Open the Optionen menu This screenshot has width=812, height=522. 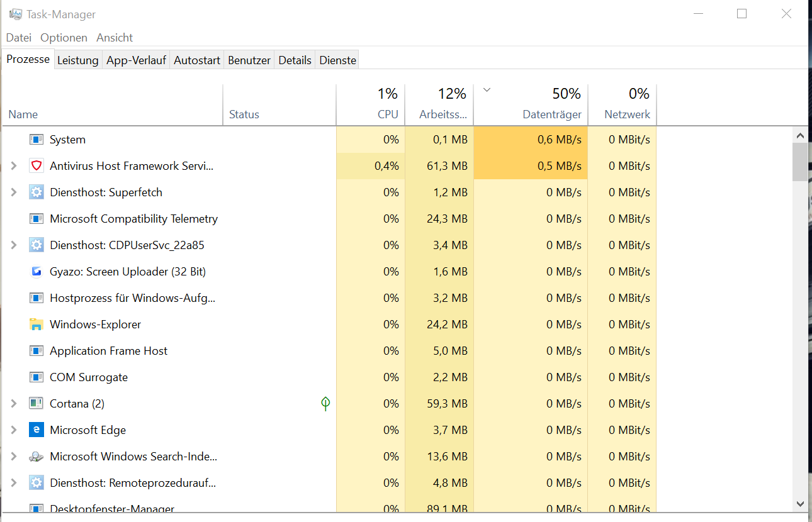(x=64, y=38)
